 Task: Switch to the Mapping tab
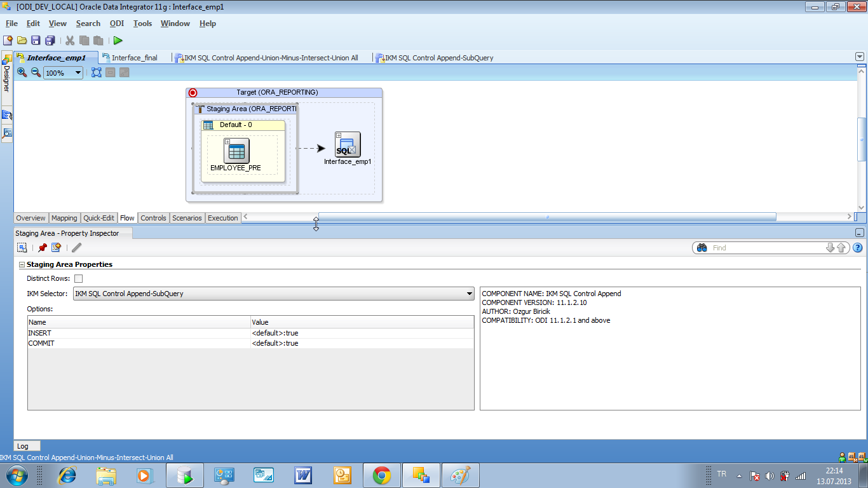[64, 218]
